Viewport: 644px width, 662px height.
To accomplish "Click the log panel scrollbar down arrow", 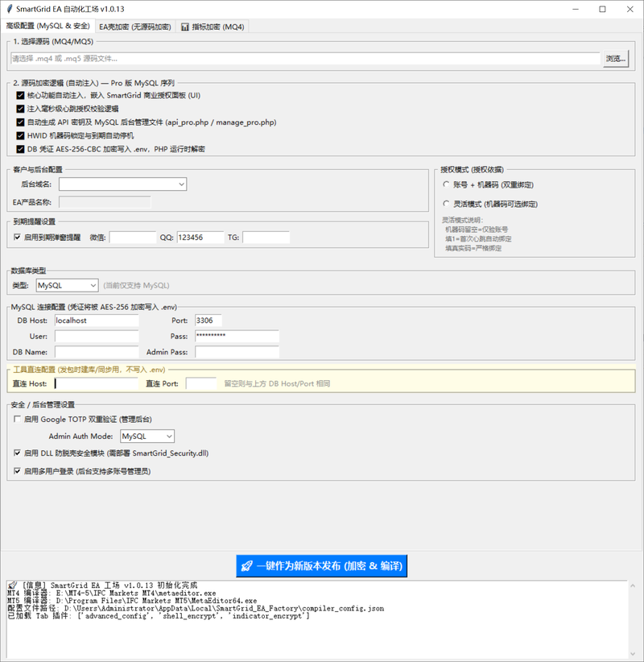I will 633,654.
